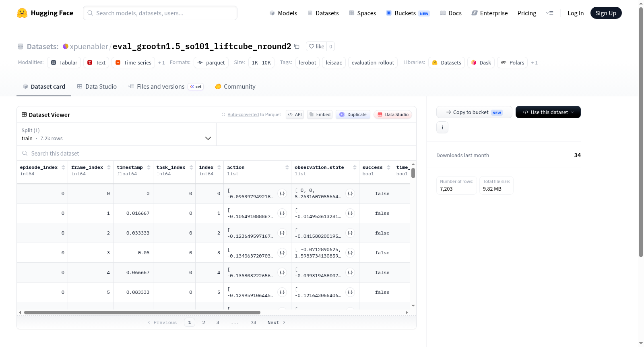Show one more modality via +1
The image size is (644, 347).
click(x=161, y=63)
